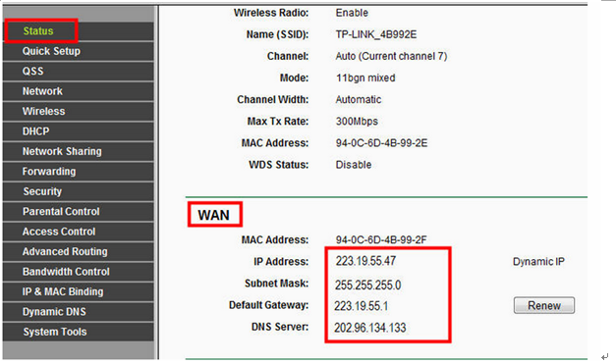Open Bandwidth Control page
616x364 pixels.
coord(66,272)
